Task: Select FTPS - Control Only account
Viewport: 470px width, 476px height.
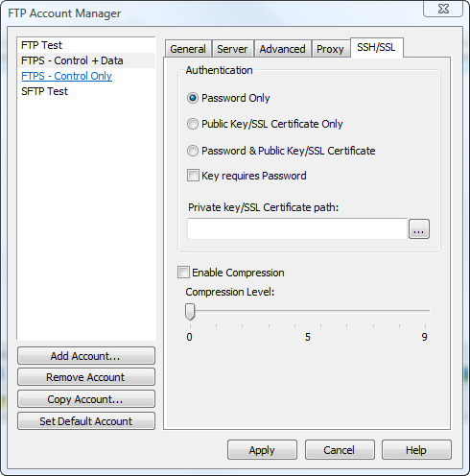Action: (x=67, y=76)
